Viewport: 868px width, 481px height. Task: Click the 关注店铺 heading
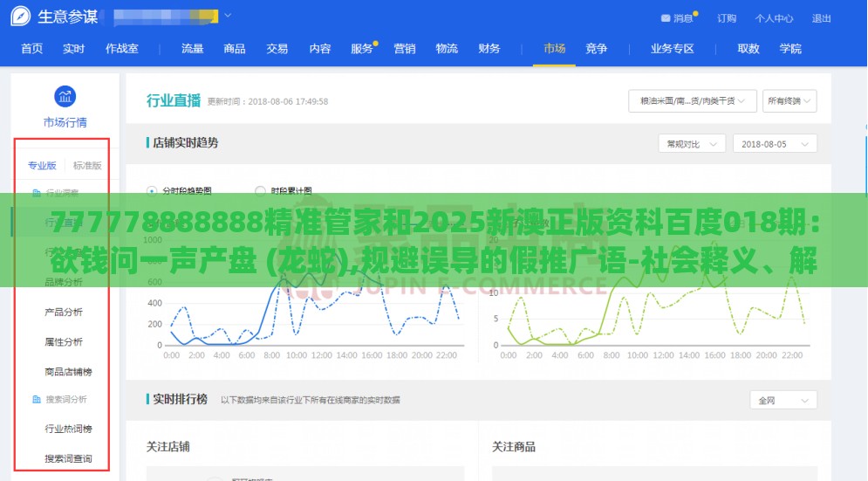tap(168, 447)
